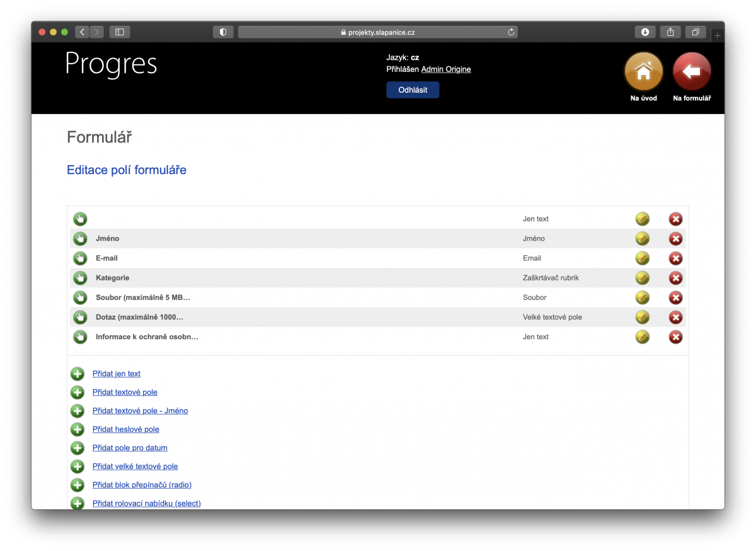Open the 'Editace polí formuláře' link

tap(126, 170)
